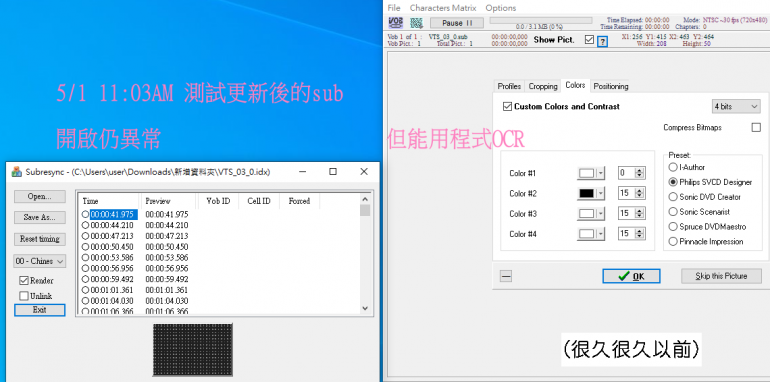Screen dimensions: 770x382
Task: Click the Forced column header
Action: pyautogui.click(x=299, y=201)
